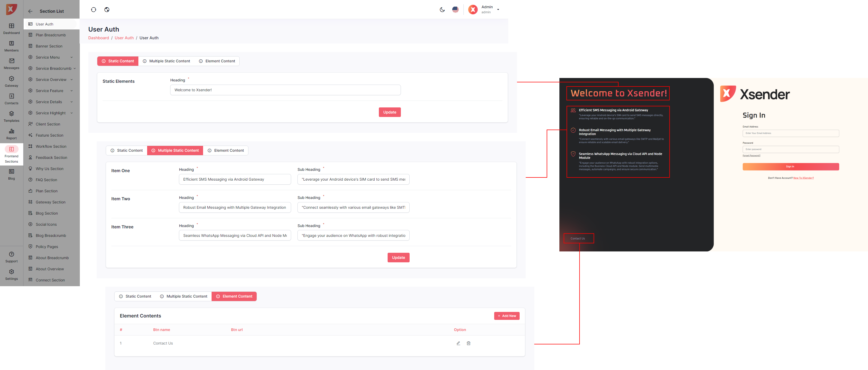This screenshot has width=868, height=370.
Task: Open Templates in left navigation
Action: click(x=11, y=117)
